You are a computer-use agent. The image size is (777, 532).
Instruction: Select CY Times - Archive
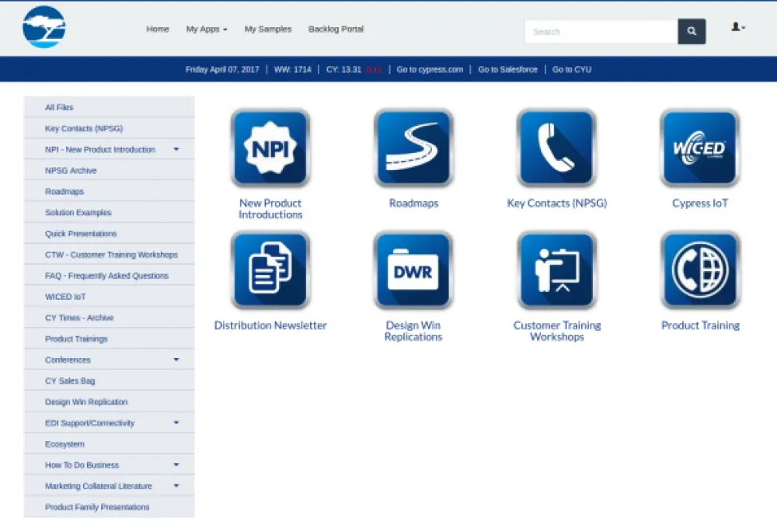(109, 318)
